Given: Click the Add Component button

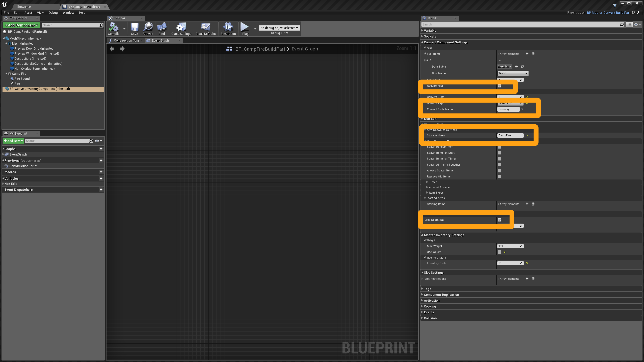Looking at the screenshot, I should 21,25.
